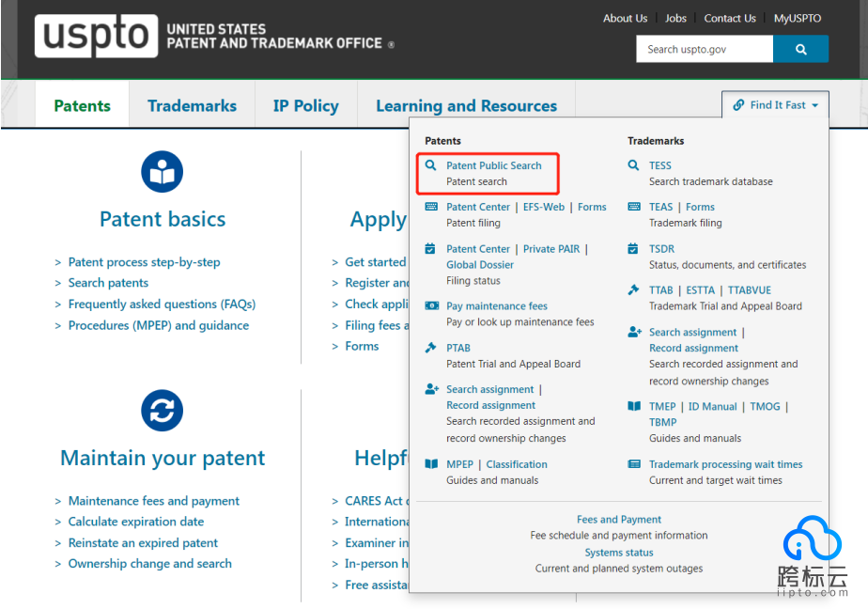The image size is (868, 609).
Task: Open the Global Dossier link
Action: pyautogui.click(x=480, y=265)
